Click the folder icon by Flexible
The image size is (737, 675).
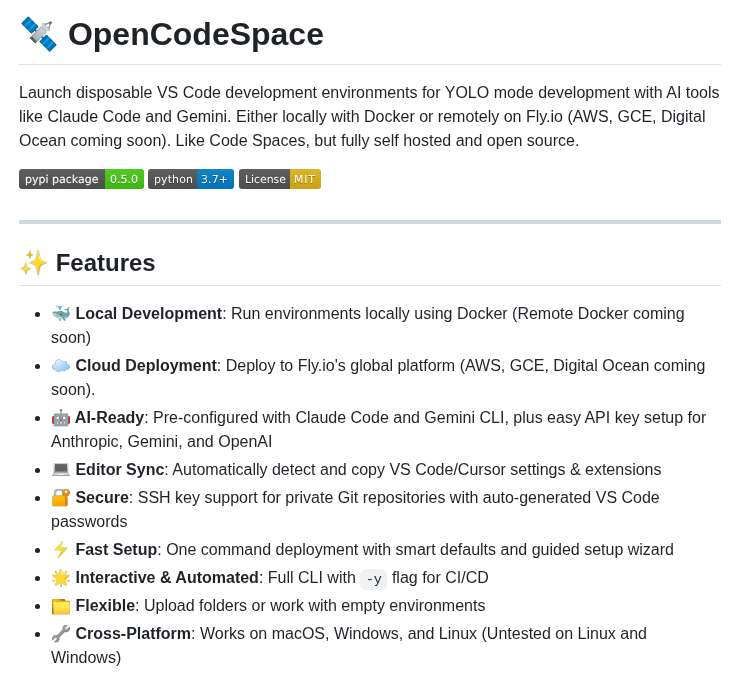(x=61, y=606)
